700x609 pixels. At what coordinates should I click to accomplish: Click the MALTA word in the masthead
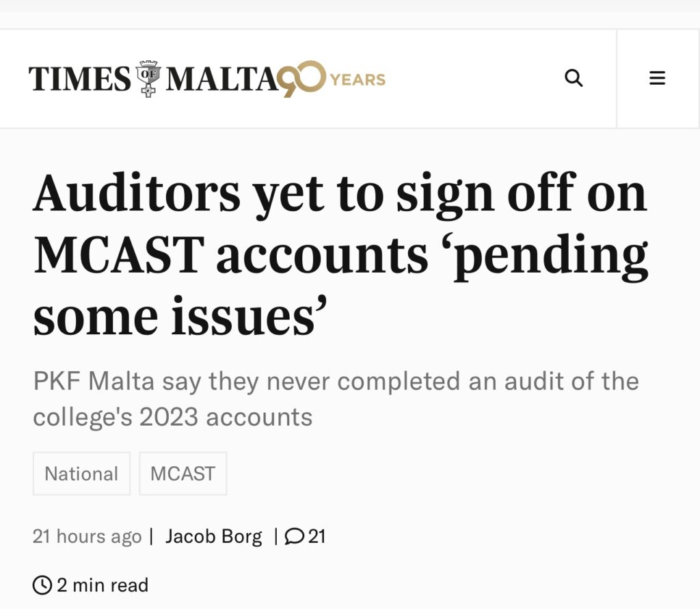click(222, 79)
